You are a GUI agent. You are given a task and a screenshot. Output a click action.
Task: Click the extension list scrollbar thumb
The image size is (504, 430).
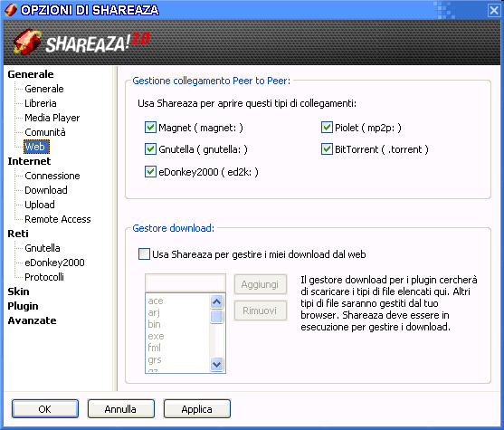[216, 317]
